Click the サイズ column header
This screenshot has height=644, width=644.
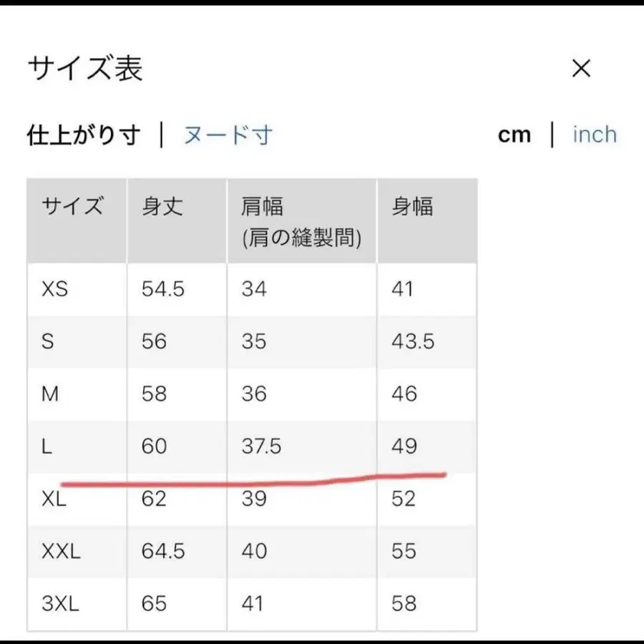pos(72,207)
